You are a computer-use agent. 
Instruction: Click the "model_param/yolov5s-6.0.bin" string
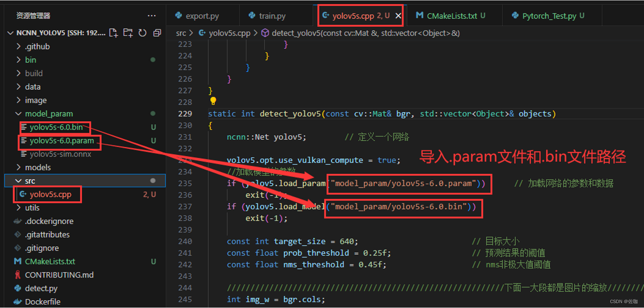[399, 207]
